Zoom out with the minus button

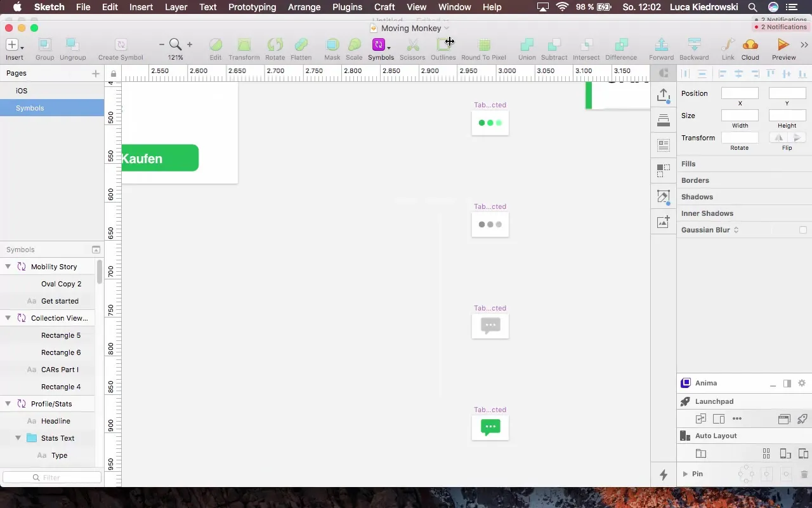click(x=162, y=44)
